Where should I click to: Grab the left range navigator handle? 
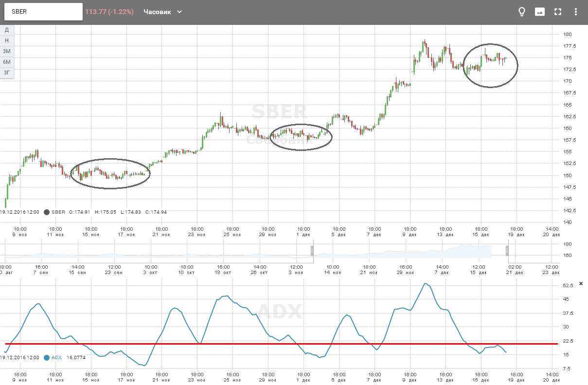pos(312,251)
